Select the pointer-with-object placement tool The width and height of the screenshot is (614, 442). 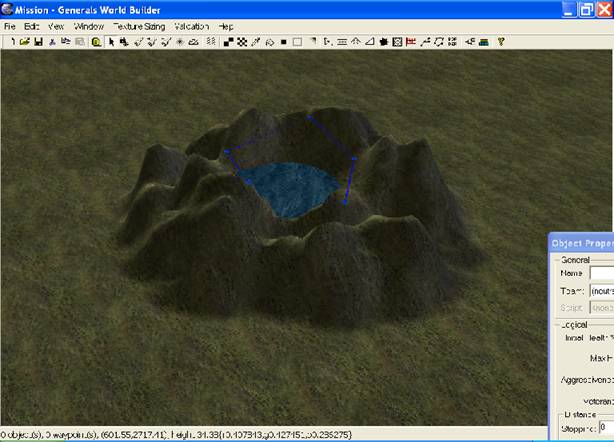tap(125, 41)
